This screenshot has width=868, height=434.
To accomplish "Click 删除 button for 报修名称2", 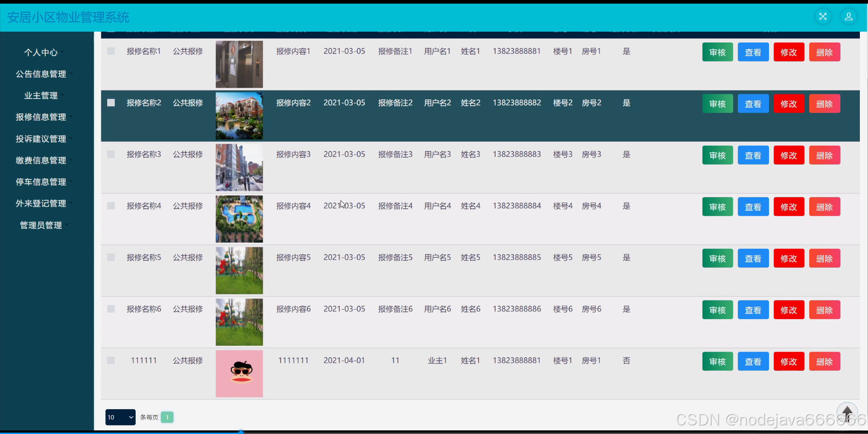I will coord(825,104).
